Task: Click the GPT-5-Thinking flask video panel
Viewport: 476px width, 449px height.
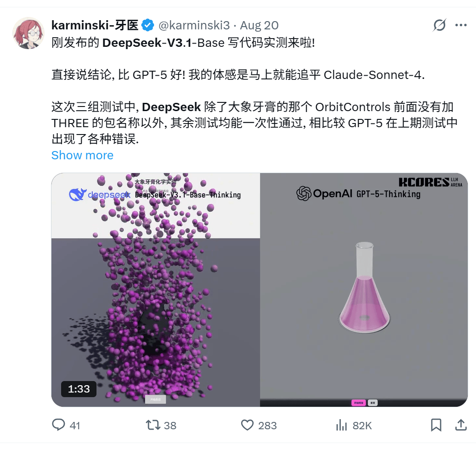Action: pyautogui.click(x=364, y=290)
